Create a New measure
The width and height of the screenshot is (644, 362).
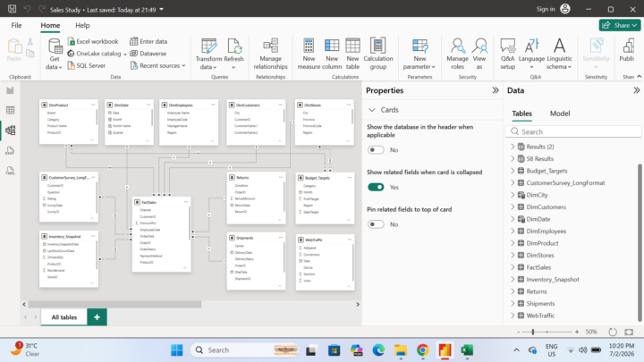pos(309,54)
